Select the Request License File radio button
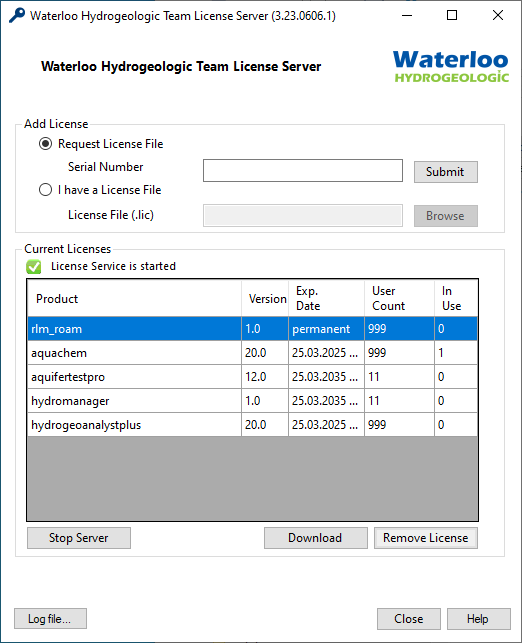This screenshot has width=522, height=643. click(x=45, y=144)
